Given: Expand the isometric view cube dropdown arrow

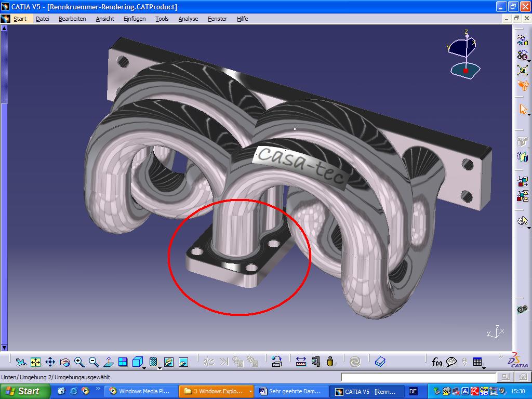Looking at the screenshot, I should [144, 368].
